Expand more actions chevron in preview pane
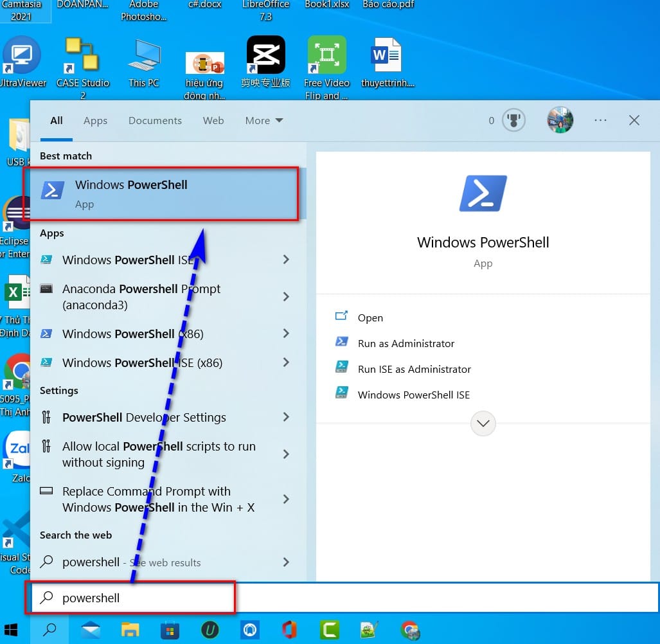This screenshot has width=660, height=644. pos(483,423)
